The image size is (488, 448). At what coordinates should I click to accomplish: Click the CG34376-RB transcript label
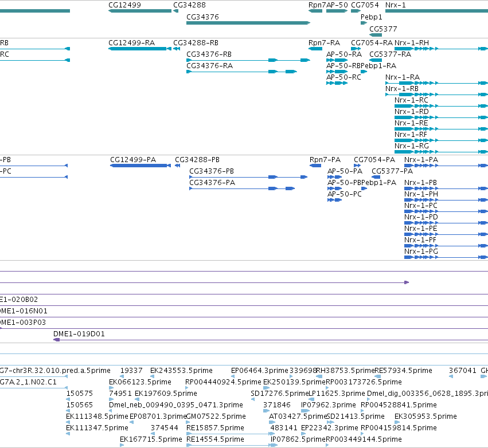(x=209, y=54)
